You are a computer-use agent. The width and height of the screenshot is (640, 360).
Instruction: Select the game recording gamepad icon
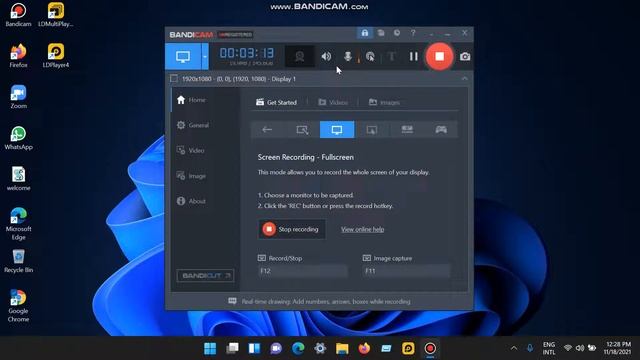click(x=441, y=130)
